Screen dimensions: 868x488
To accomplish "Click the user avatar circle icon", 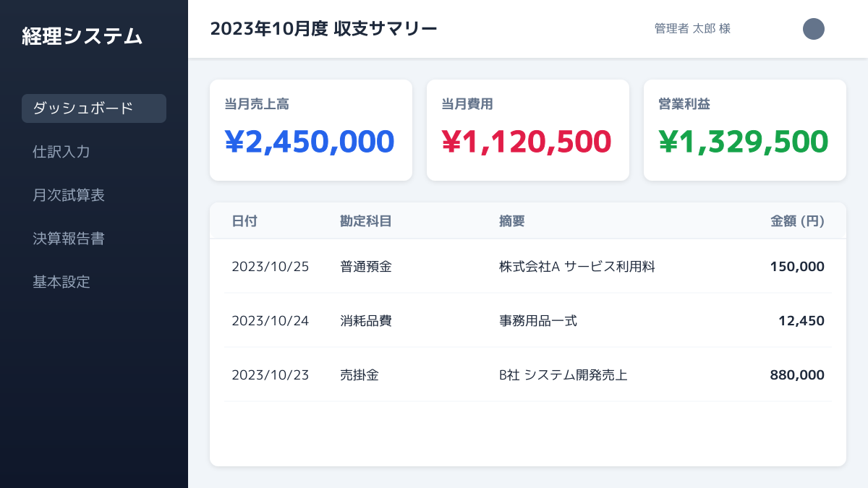I will (814, 29).
